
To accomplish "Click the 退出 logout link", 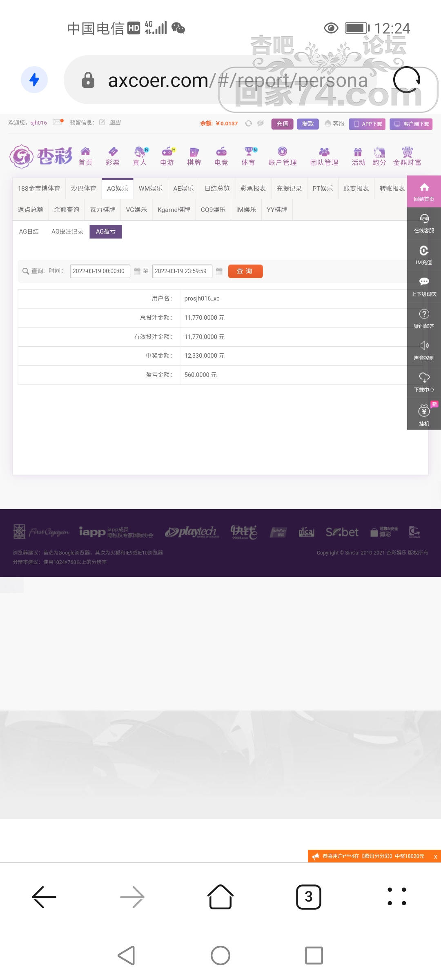I will point(115,122).
